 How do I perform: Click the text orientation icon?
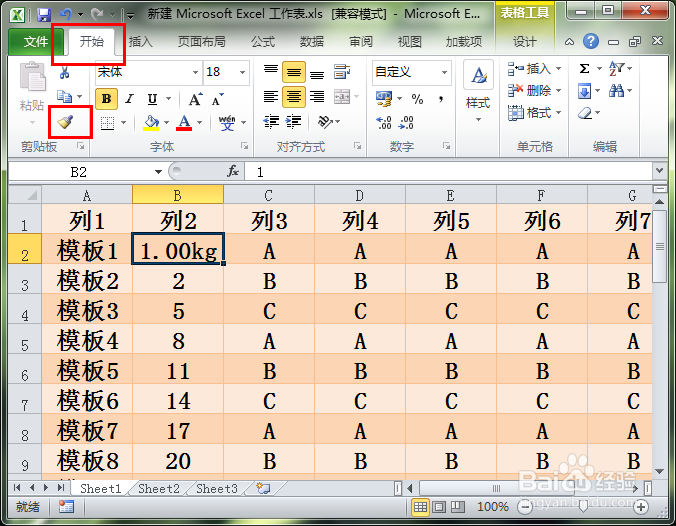click(325, 122)
